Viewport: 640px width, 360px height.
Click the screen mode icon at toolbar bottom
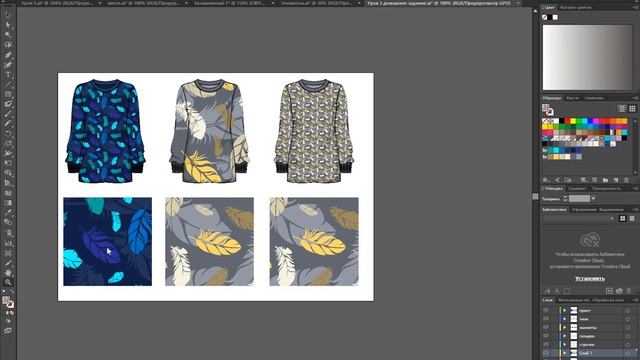coord(8,331)
